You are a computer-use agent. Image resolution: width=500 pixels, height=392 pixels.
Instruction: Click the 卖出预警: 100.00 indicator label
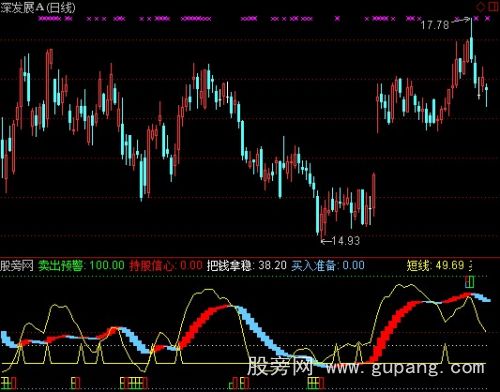click(81, 266)
